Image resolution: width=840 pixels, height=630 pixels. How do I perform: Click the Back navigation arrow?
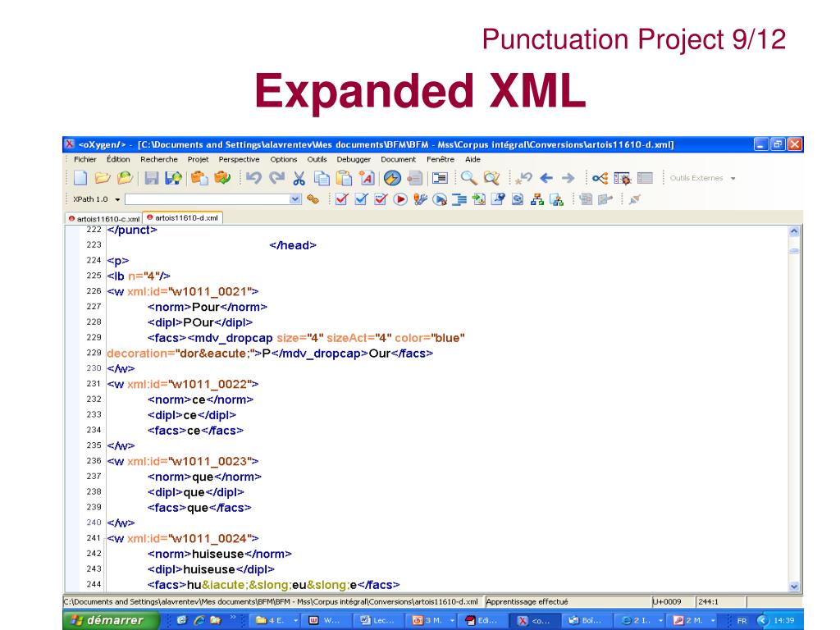(x=546, y=177)
